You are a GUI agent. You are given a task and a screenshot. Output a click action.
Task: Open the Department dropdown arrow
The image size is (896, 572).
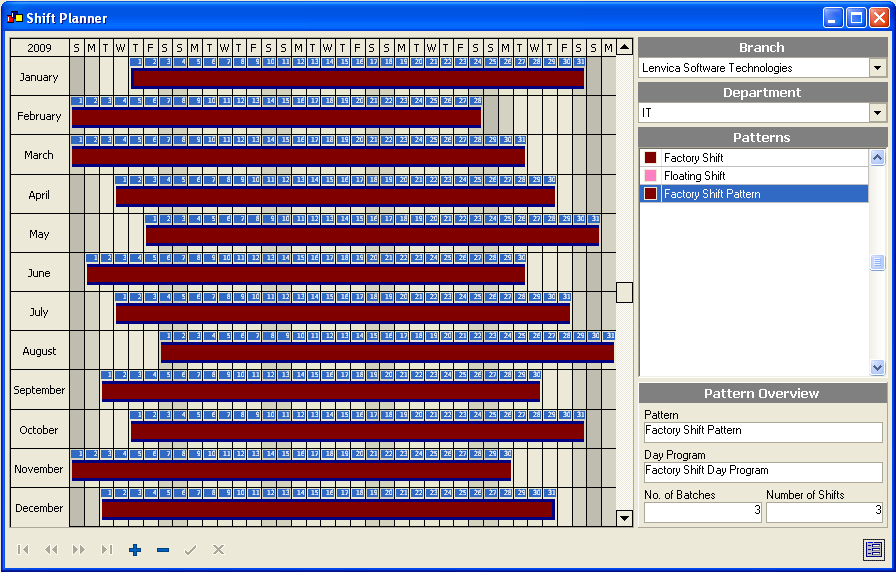[878, 113]
